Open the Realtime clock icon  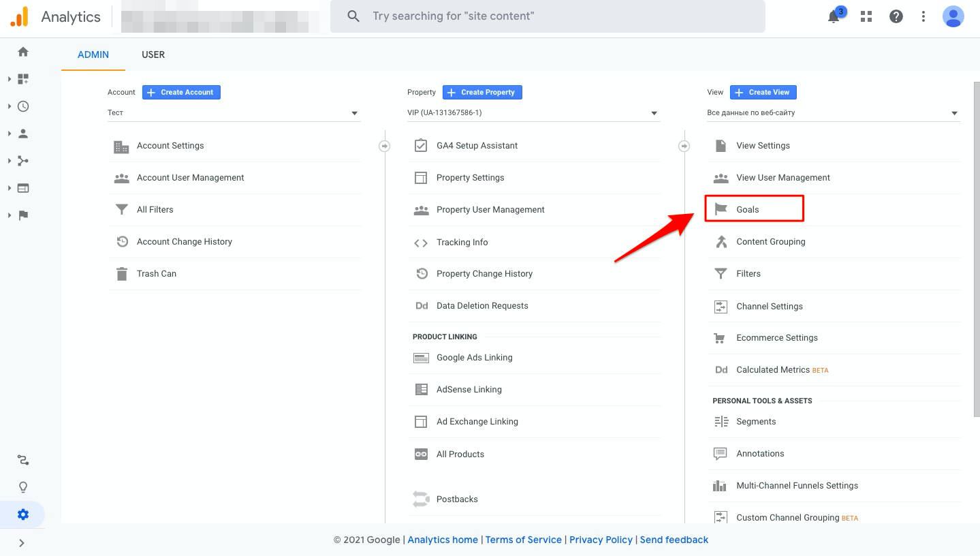23,106
